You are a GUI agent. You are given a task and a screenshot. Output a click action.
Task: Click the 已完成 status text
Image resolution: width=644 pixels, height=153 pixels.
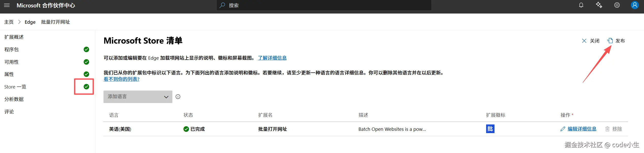(x=198, y=129)
